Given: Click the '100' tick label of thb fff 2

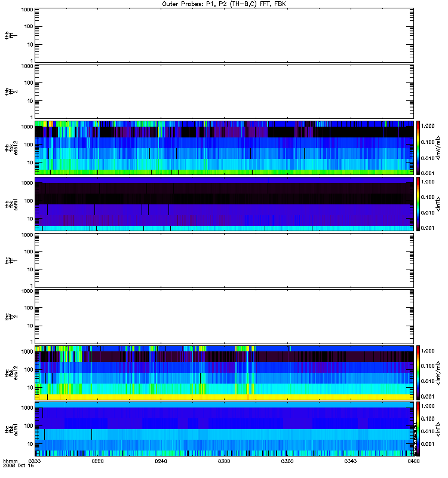Looking at the screenshot, I should tap(29, 83).
